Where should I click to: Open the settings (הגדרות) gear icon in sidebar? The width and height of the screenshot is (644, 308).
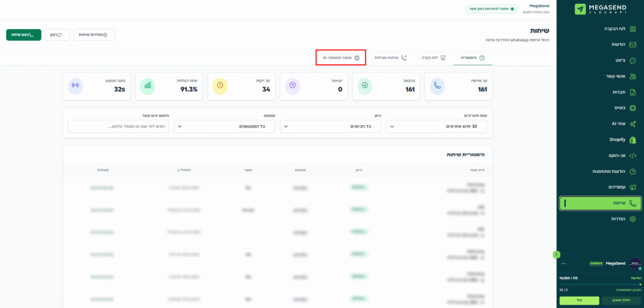click(633, 219)
